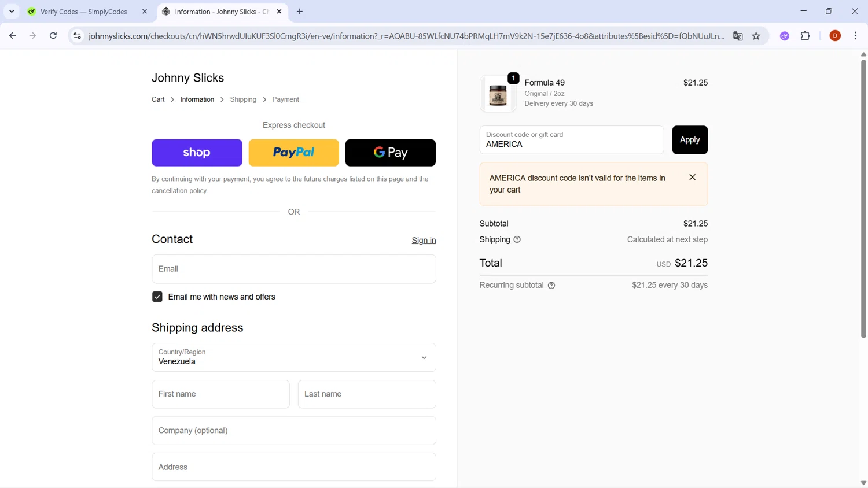
Task: Open the purple extension icon
Action: pos(785,36)
